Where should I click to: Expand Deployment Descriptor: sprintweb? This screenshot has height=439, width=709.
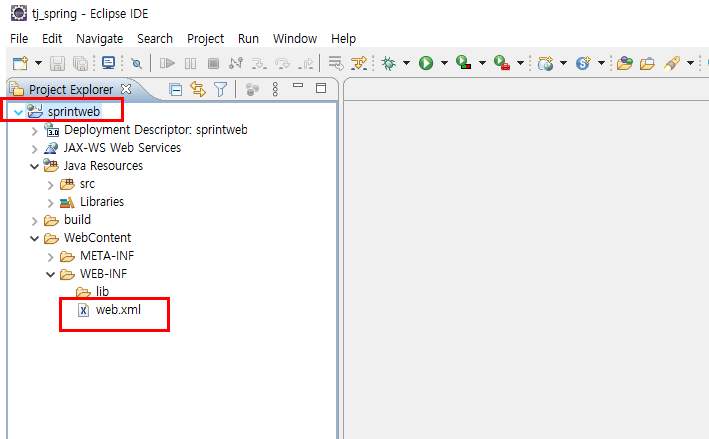[35, 131]
